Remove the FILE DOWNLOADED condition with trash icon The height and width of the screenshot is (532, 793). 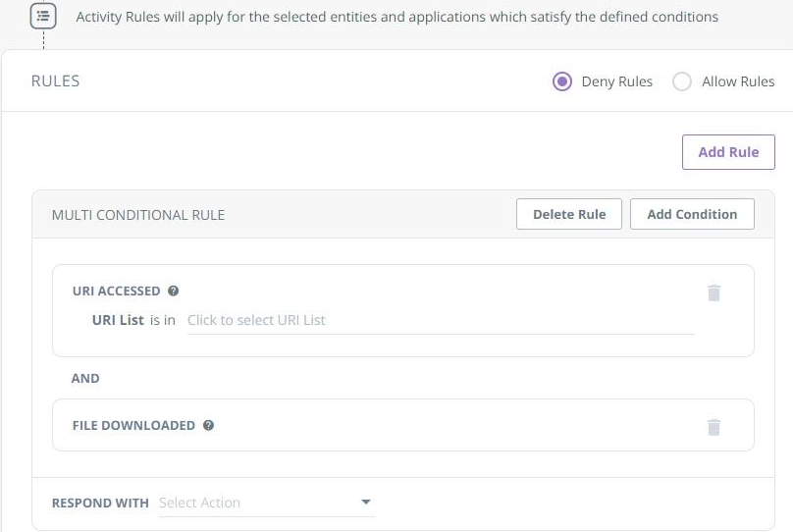(x=714, y=427)
